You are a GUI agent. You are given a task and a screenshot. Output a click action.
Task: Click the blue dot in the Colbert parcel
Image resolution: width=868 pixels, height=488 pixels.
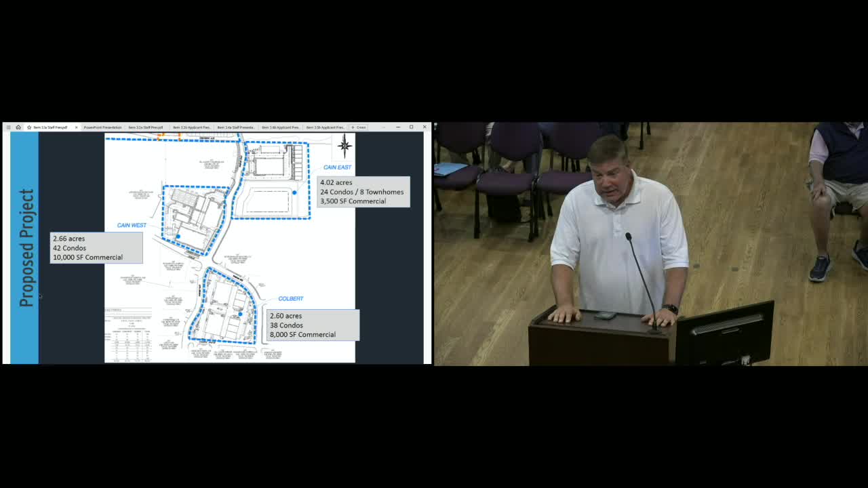240,314
